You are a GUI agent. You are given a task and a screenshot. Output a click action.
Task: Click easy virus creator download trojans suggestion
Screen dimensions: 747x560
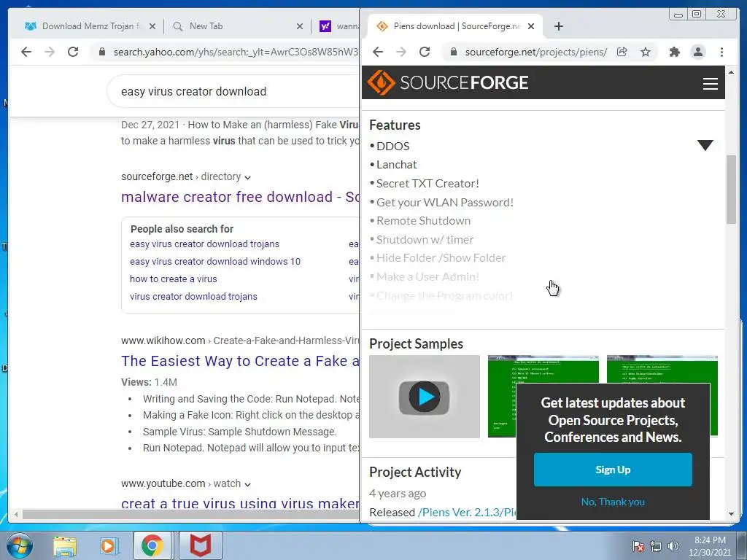(204, 244)
